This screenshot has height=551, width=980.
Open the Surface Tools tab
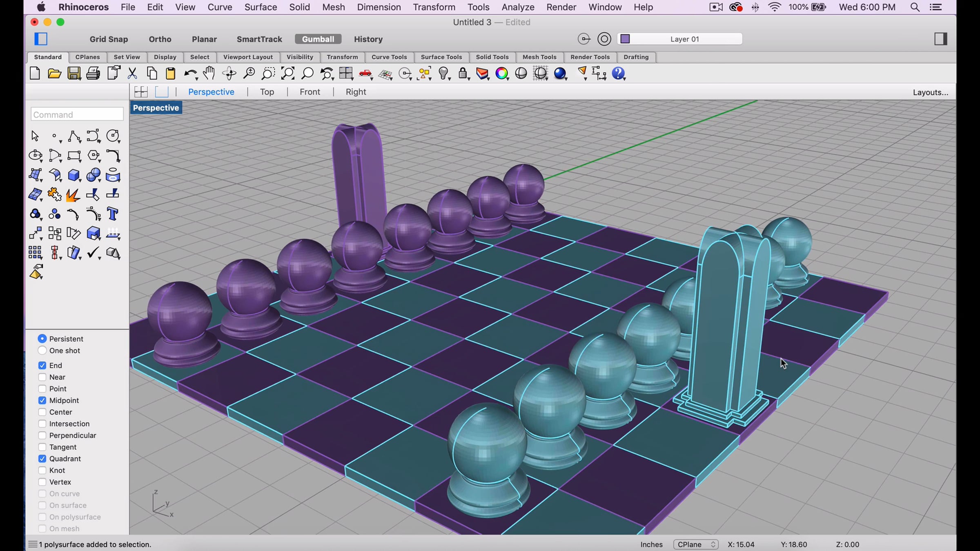(x=441, y=57)
